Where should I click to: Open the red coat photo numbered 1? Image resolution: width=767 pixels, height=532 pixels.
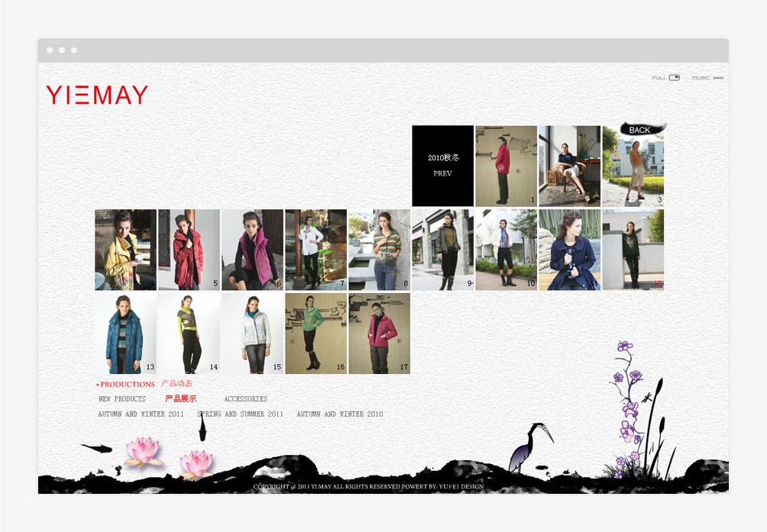(506, 166)
